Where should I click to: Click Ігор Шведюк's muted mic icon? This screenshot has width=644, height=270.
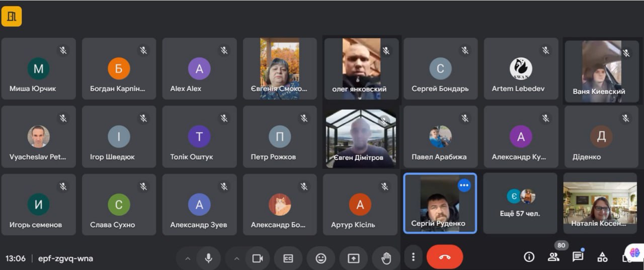[x=143, y=118]
